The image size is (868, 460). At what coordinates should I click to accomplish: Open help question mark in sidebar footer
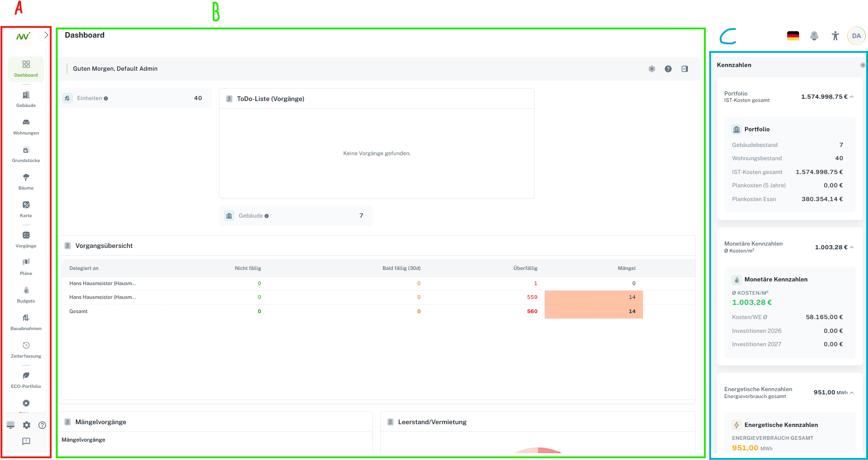click(42, 425)
